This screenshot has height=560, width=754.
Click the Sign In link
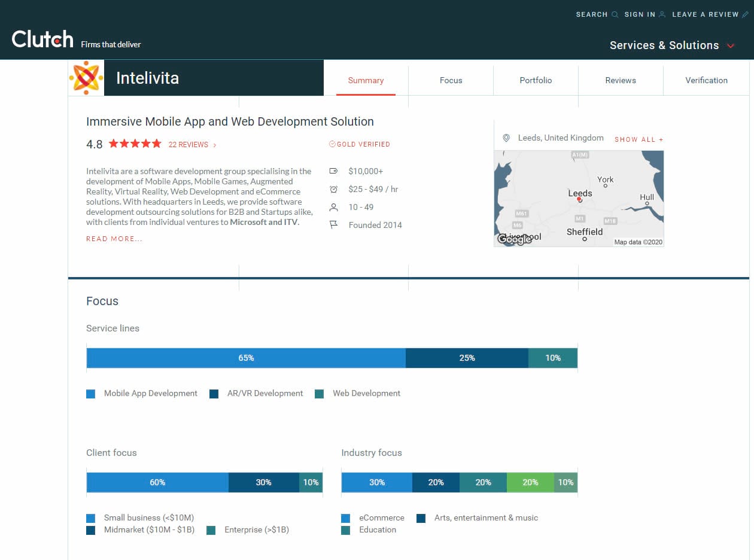click(640, 14)
